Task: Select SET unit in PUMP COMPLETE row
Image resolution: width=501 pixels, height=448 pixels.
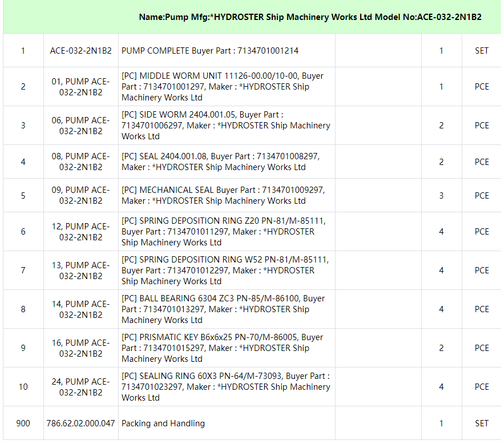Action: click(x=482, y=51)
